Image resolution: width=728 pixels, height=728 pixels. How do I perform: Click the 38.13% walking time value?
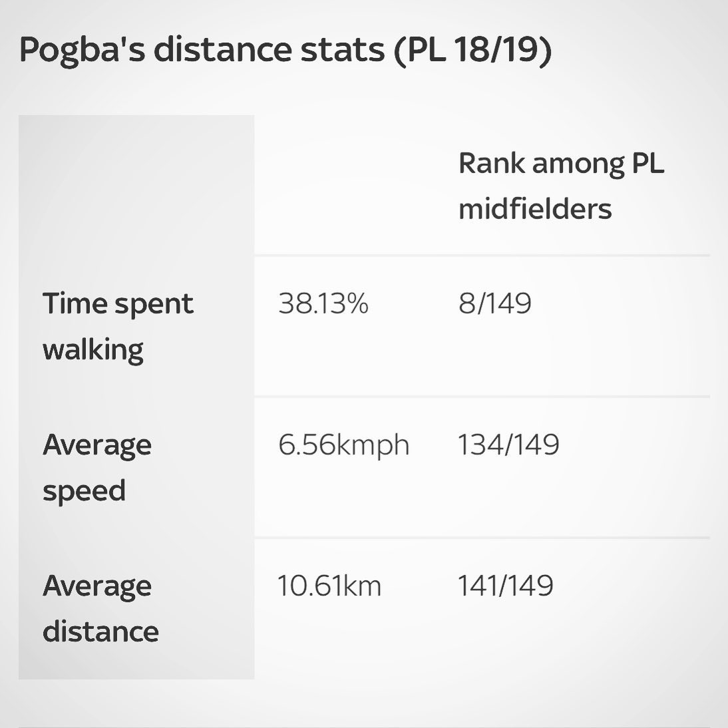pos(323,303)
